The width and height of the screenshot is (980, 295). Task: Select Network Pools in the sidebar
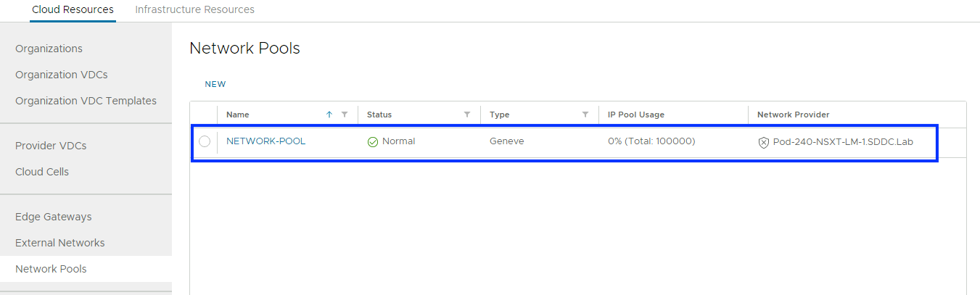[x=51, y=269]
